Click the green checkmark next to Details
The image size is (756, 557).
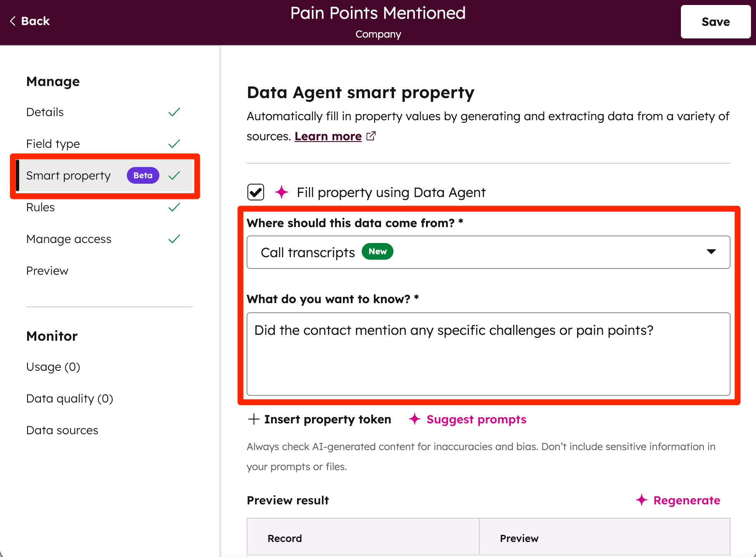[x=174, y=111]
